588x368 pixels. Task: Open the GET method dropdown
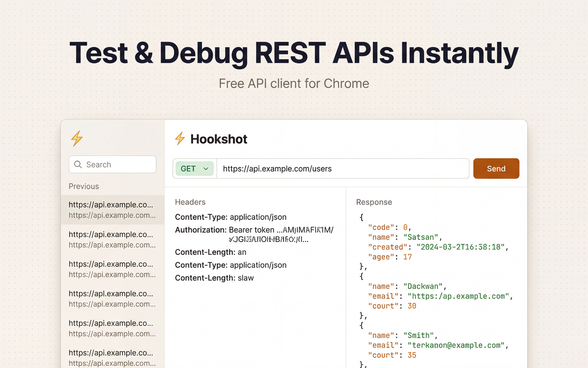coord(195,168)
